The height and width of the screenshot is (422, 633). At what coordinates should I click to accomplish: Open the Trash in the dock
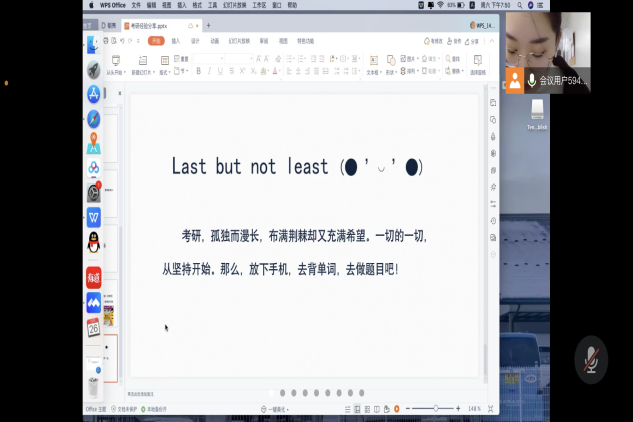tap(94, 387)
